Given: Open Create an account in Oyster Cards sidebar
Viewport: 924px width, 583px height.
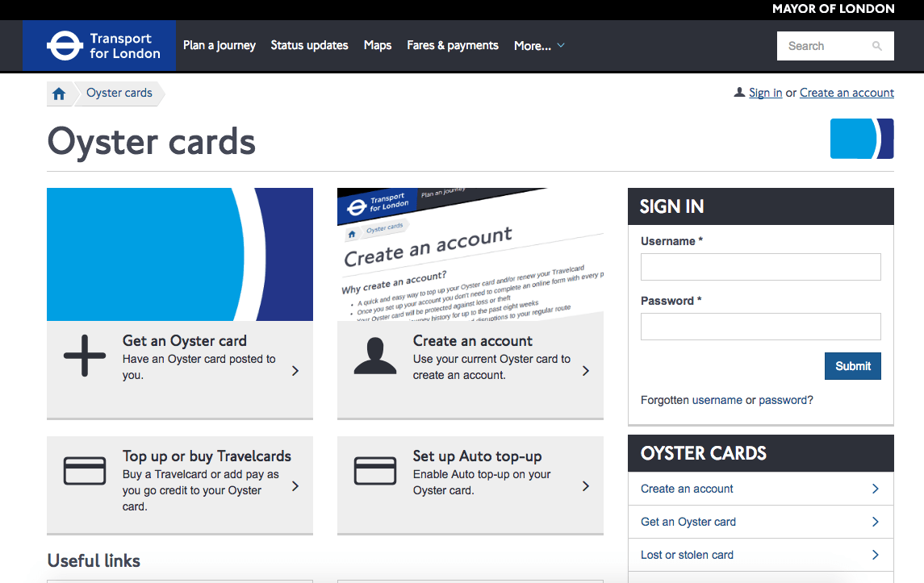Looking at the screenshot, I should 687,489.
